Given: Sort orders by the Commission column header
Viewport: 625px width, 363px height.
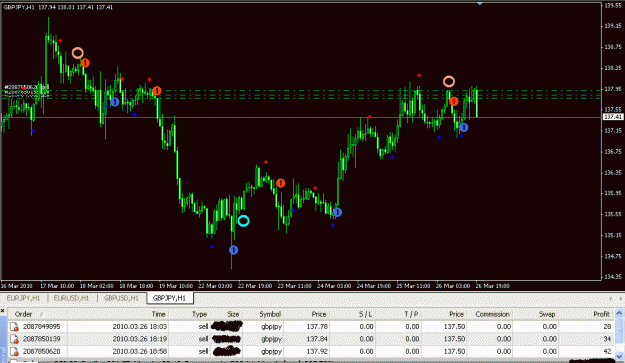Looking at the screenshot, I should [x=492, y=314].
